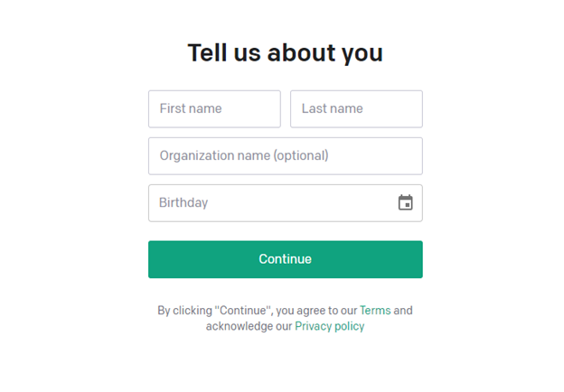Click the "Last name" placeholder text
Viewport: 564px width, 392px height.
tap(332, 109)
